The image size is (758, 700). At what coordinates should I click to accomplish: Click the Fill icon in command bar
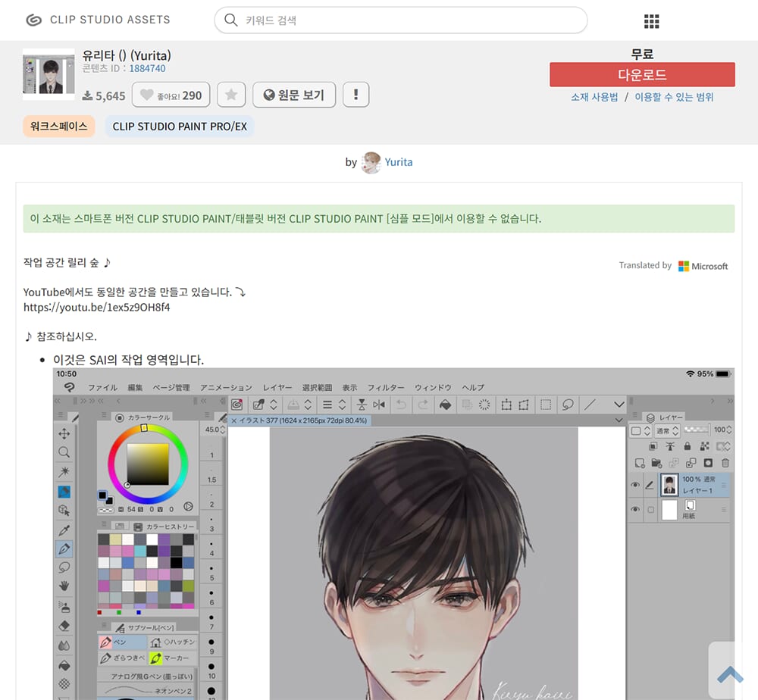pos(445,405)
